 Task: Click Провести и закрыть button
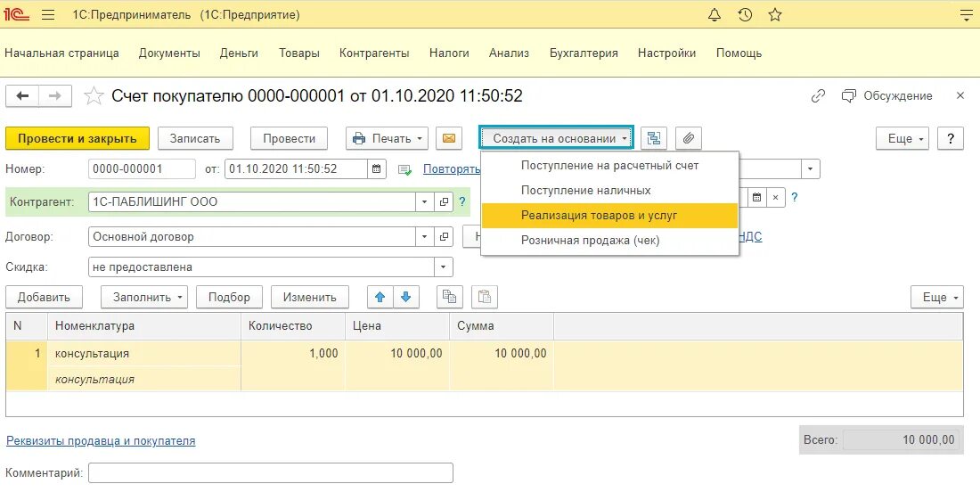(x=78, y=138)
